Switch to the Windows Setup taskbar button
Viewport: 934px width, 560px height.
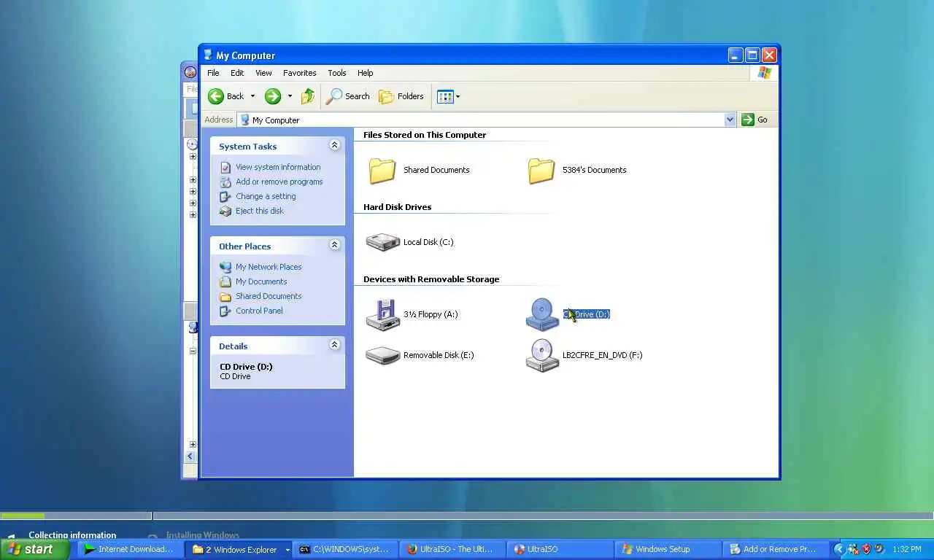tap(666, 550)
